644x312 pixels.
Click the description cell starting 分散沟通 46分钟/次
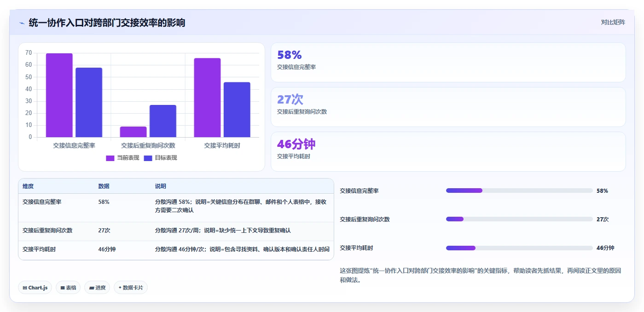[242, 249]
